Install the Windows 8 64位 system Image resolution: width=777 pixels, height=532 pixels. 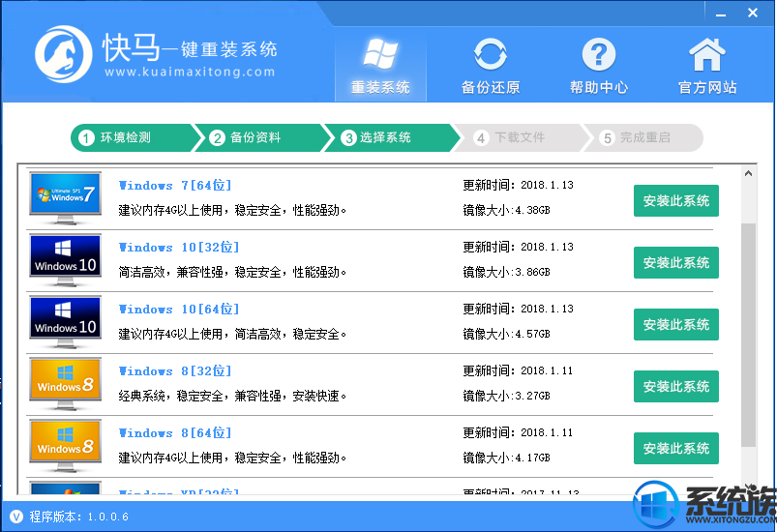[x=676, y=448]
